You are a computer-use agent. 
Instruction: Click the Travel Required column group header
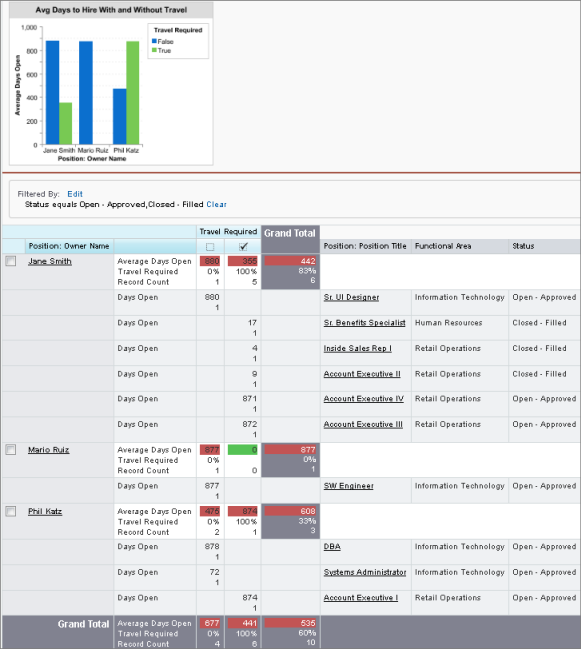coord(228,232)
